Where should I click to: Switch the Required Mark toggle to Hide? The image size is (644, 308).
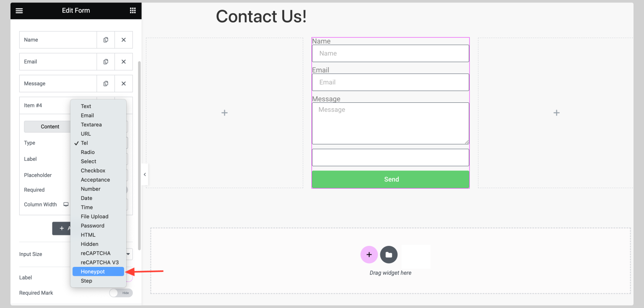(121, 292)
